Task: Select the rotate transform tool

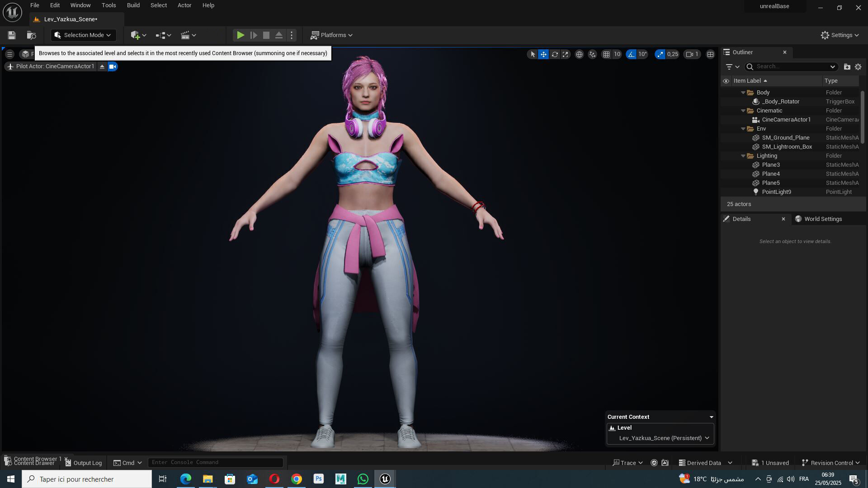Action: (x=555, y=54)
